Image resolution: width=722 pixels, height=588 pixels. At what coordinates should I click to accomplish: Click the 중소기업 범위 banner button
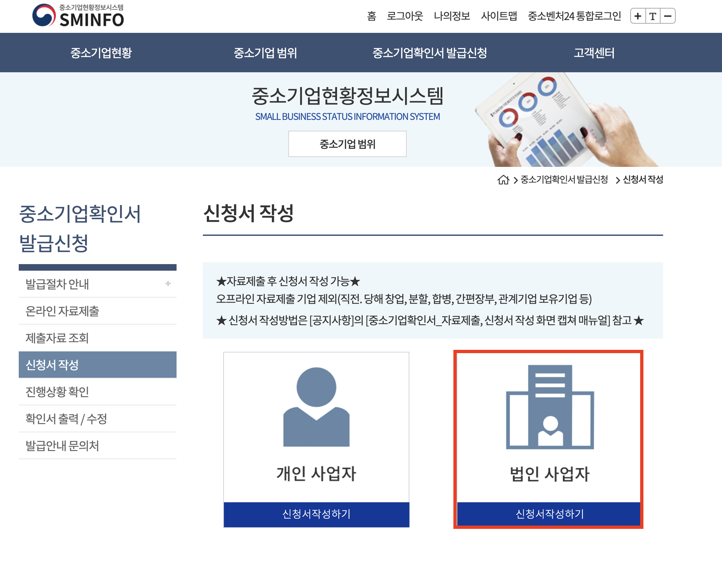tap(347, 144)
